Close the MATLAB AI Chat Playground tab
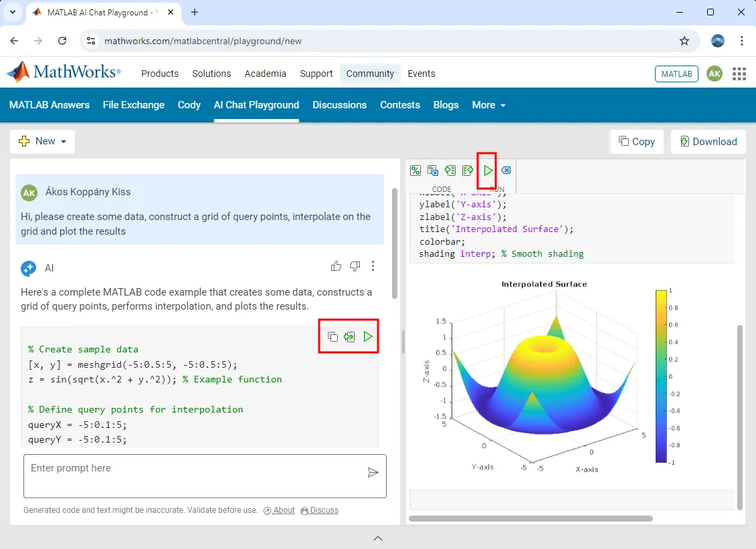Viewport: 756px width, 549px height. pyautogui.click(x=170, y=12)
